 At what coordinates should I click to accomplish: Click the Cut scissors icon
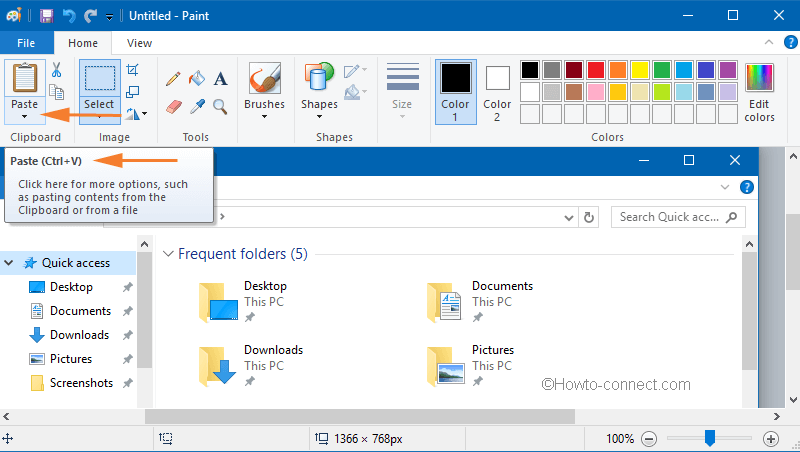[x=56, y=70]
